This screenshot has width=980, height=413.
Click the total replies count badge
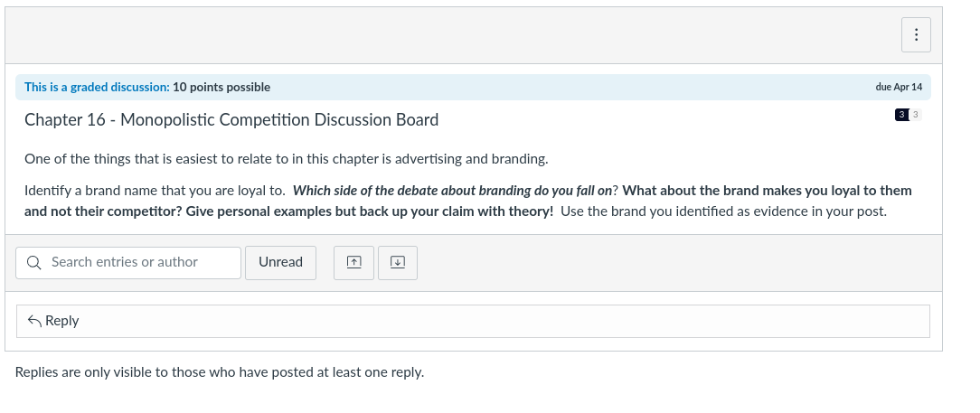[915, 115]
